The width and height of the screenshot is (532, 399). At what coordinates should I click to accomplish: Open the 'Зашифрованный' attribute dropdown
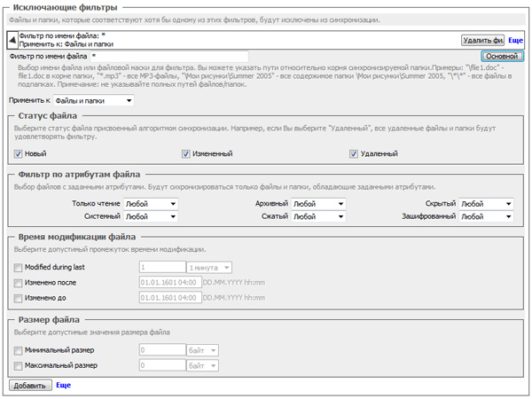coord(485,215)
